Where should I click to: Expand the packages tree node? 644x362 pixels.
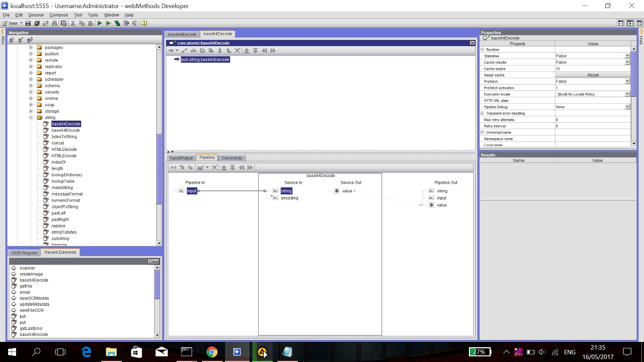click(31, 47)
